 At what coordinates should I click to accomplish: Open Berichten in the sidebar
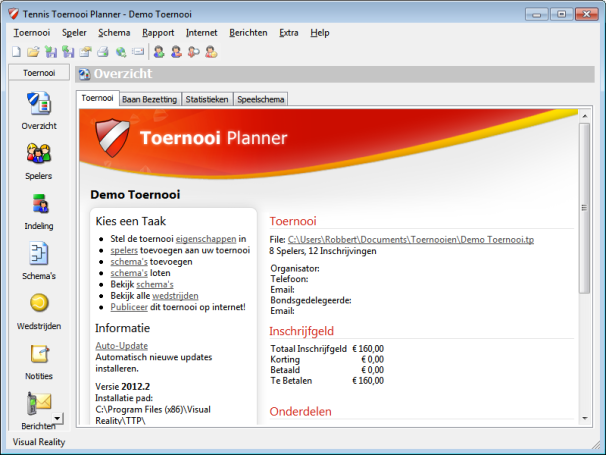pyautogui.click(x=38, y=411)
